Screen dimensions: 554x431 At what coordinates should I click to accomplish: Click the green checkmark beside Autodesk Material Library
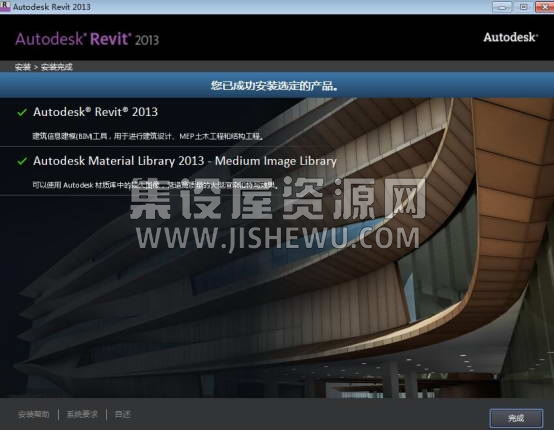(22, 161)
